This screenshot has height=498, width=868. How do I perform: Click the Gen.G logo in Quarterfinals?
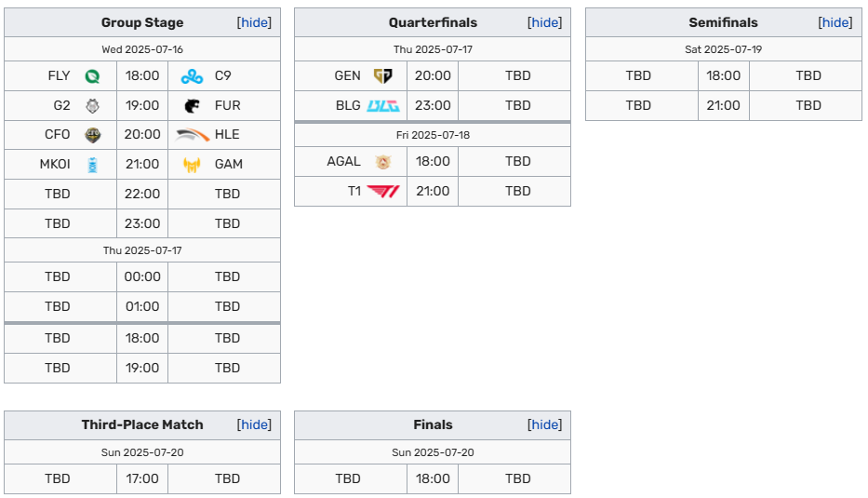tap(382, 76)
